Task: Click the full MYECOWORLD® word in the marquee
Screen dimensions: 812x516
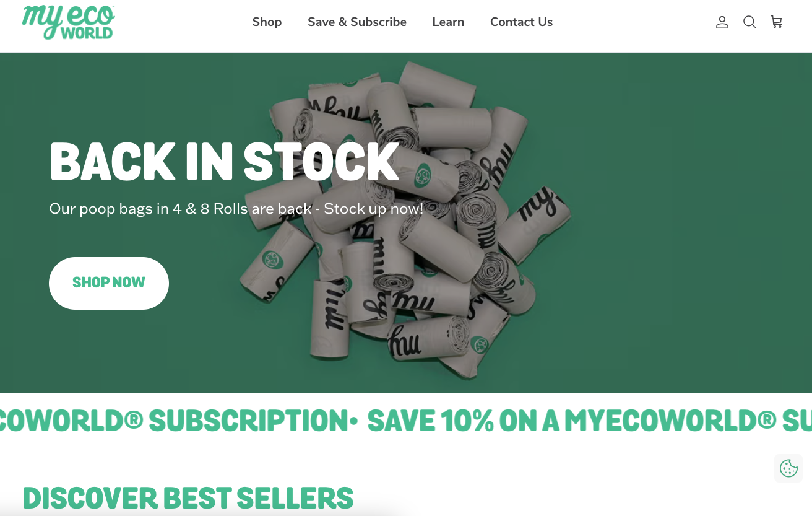Action: coord(670,421)
